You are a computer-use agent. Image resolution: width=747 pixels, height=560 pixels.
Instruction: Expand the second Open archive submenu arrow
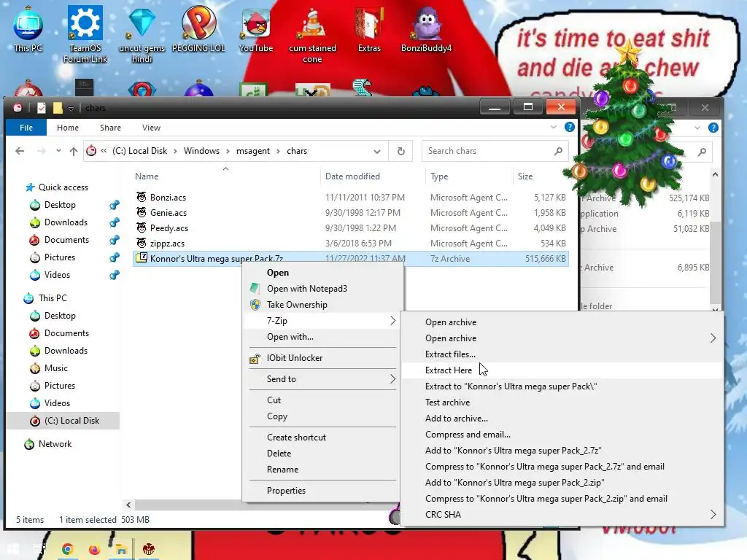(713, 338)
